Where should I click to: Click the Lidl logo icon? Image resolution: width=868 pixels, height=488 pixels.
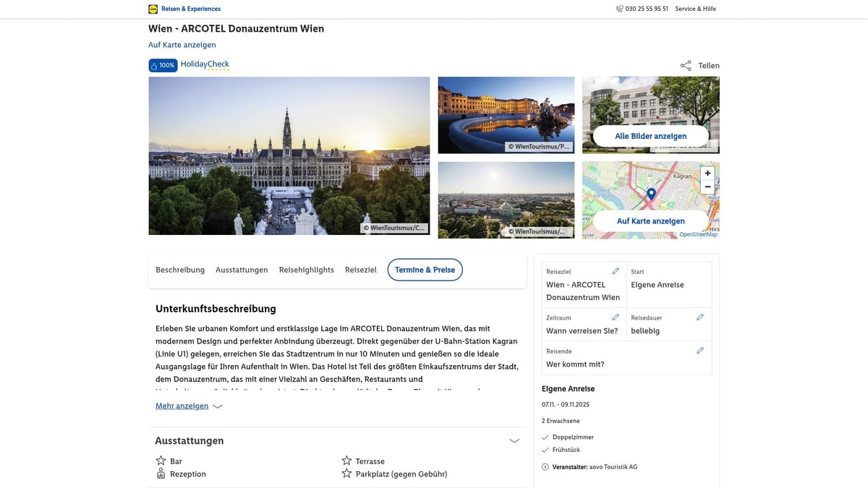[153, 9]
